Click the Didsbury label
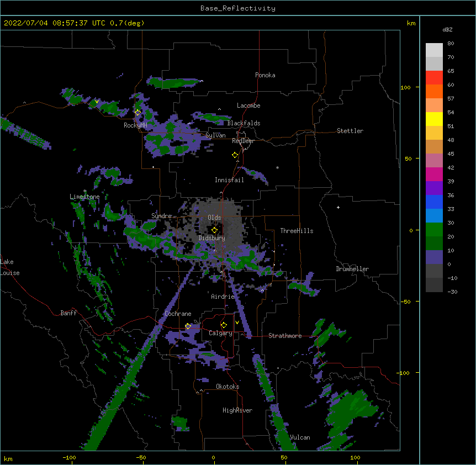The width and height of the screenshot is (476, 465). (212, 238)
